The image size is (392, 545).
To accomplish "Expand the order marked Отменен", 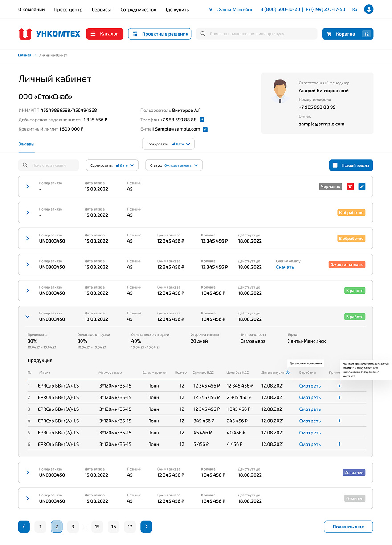I will [x=27, y=498].
